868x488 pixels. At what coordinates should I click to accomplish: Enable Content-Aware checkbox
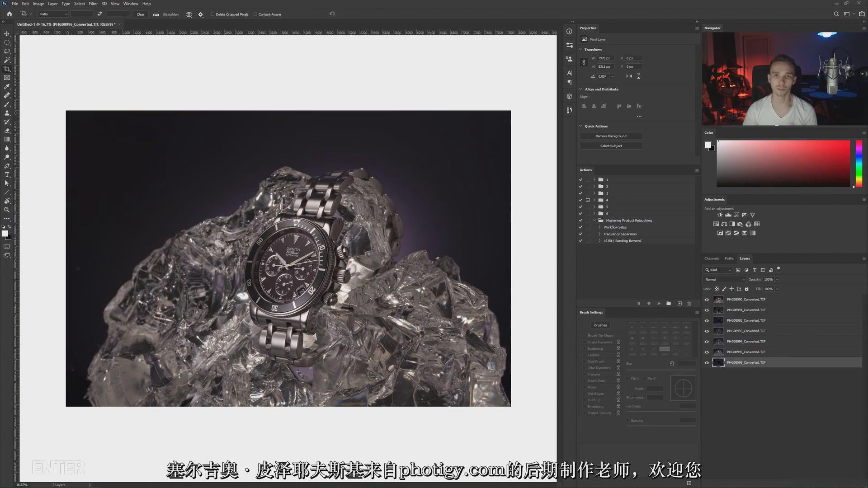click(255, 14)
